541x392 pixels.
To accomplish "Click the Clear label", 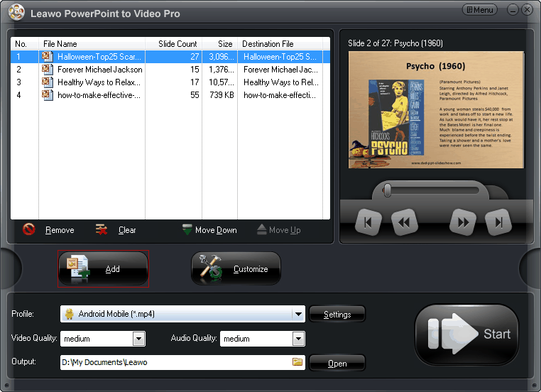I will [127, 230].
